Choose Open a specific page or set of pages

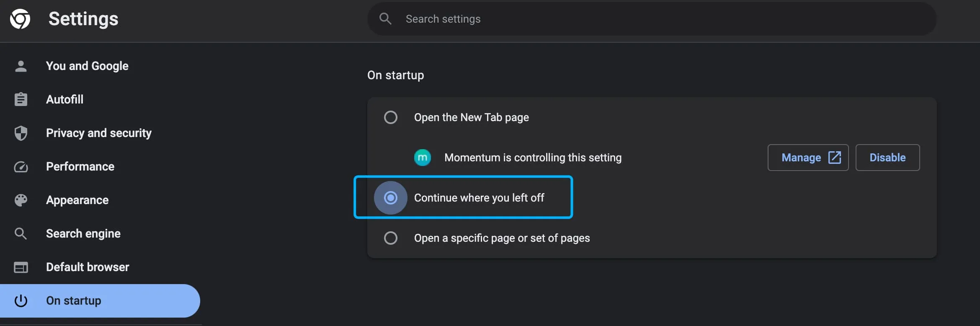point(390,238)
